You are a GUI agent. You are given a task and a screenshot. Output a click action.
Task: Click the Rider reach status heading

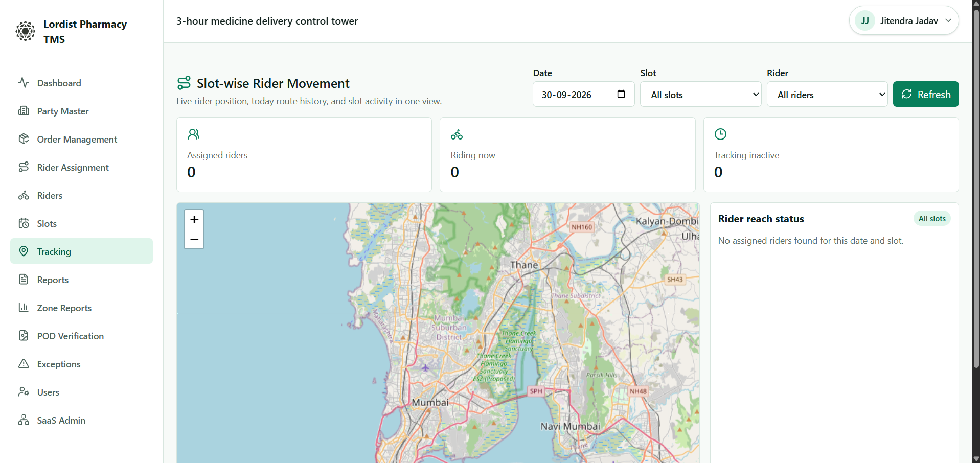[x=761, y=219]
